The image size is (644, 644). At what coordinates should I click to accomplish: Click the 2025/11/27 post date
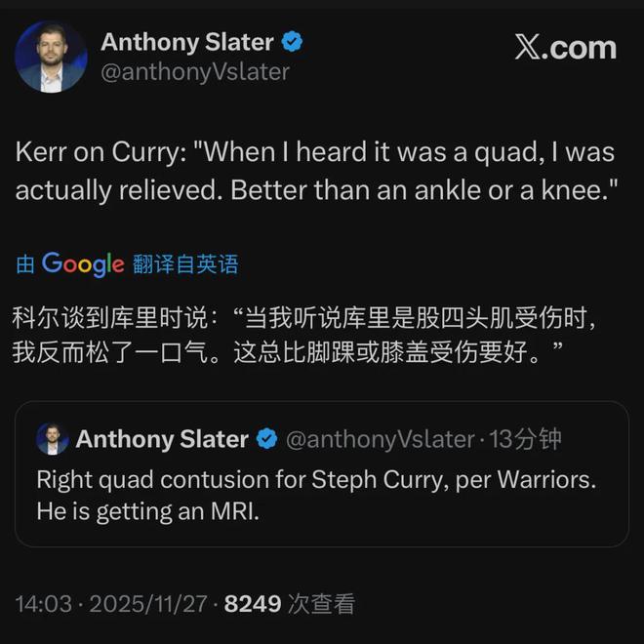(x=148, y=604)
